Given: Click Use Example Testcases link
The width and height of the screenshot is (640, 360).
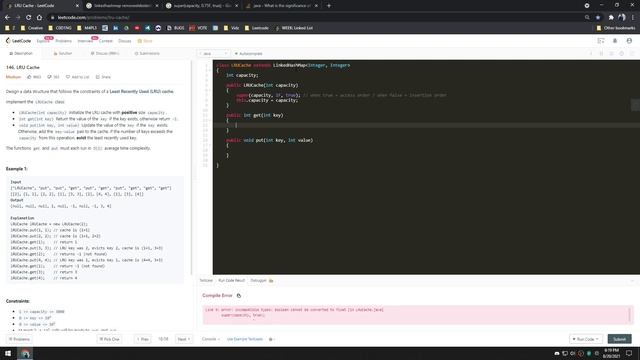Looking at the screenshot, I should 245,339.
